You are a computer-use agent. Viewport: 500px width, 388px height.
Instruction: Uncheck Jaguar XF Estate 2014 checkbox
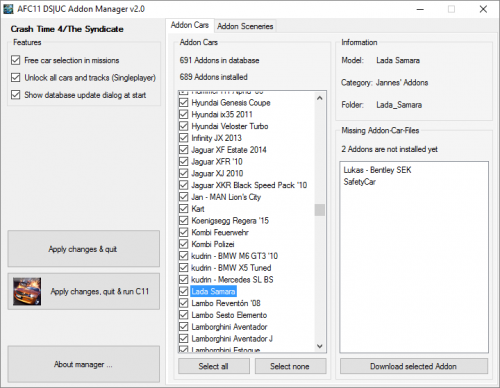click(184, 150)
